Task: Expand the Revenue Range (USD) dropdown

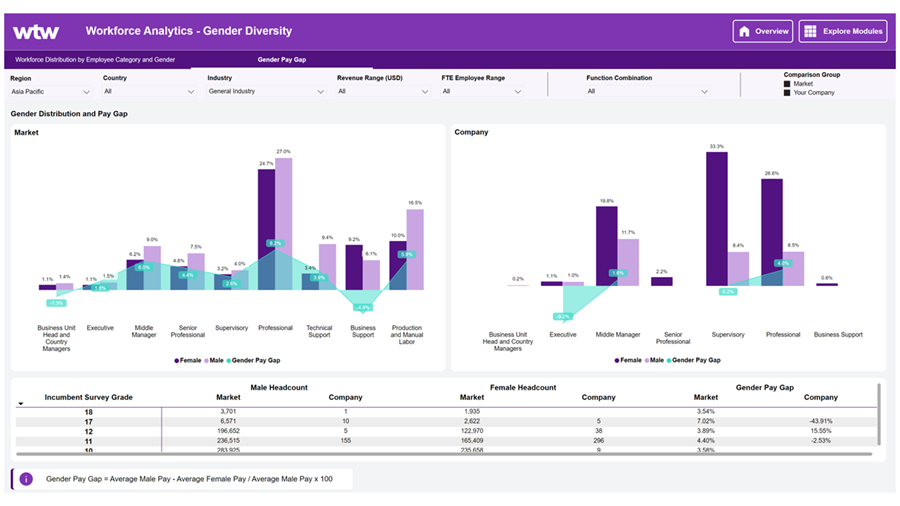Action: (383, 92)
